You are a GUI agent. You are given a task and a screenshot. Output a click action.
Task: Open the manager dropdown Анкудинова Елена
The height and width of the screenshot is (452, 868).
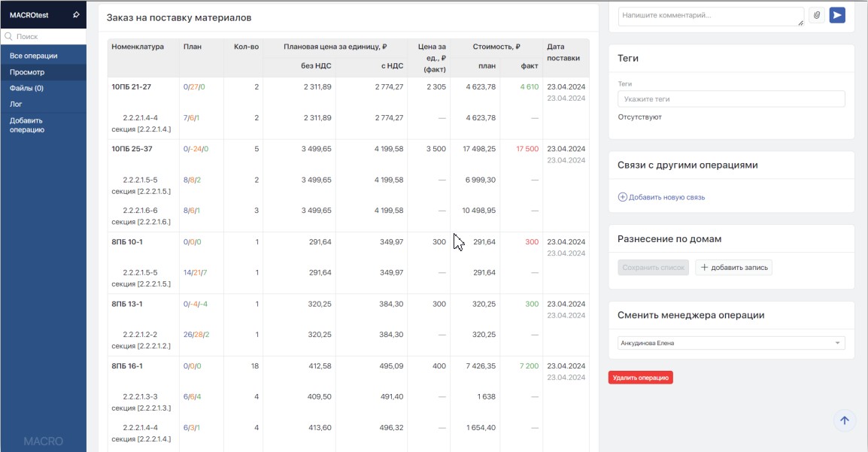click(730, 343)
